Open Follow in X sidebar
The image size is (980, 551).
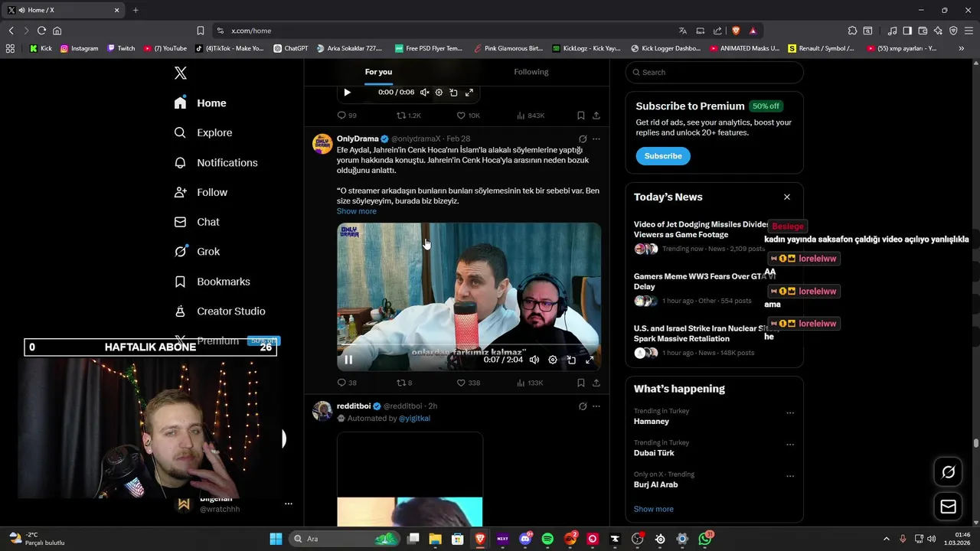click(x=201, y=192)
